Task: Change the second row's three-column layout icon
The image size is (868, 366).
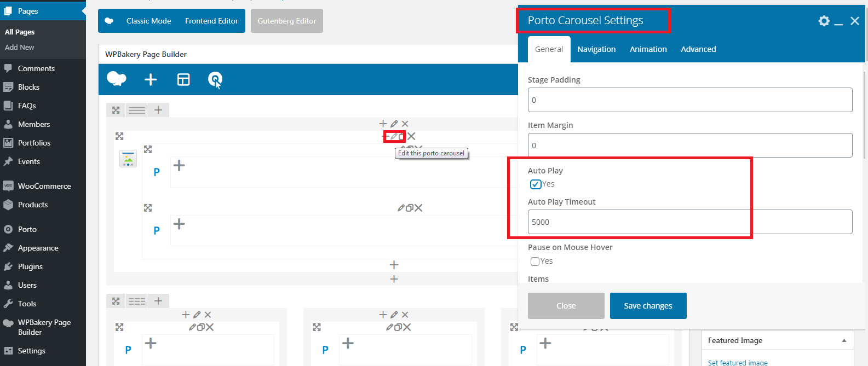Action: coord(137,301)
